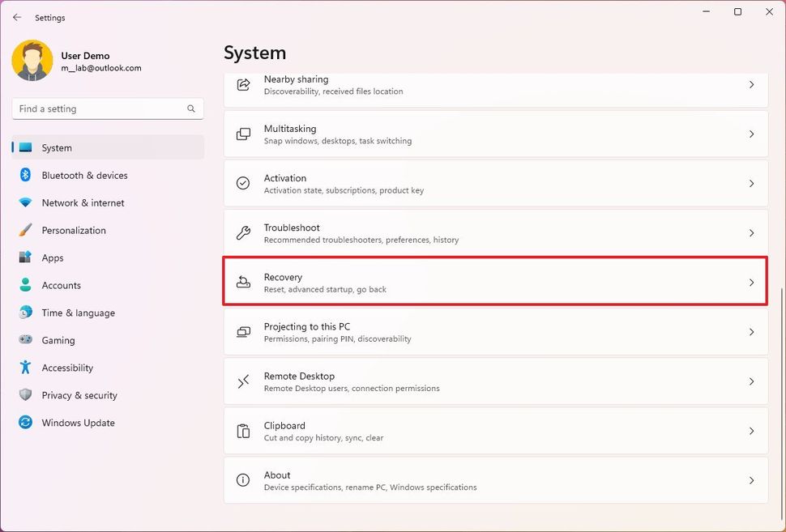
Task: Switch to the Apps section
Action: (53, 257)
